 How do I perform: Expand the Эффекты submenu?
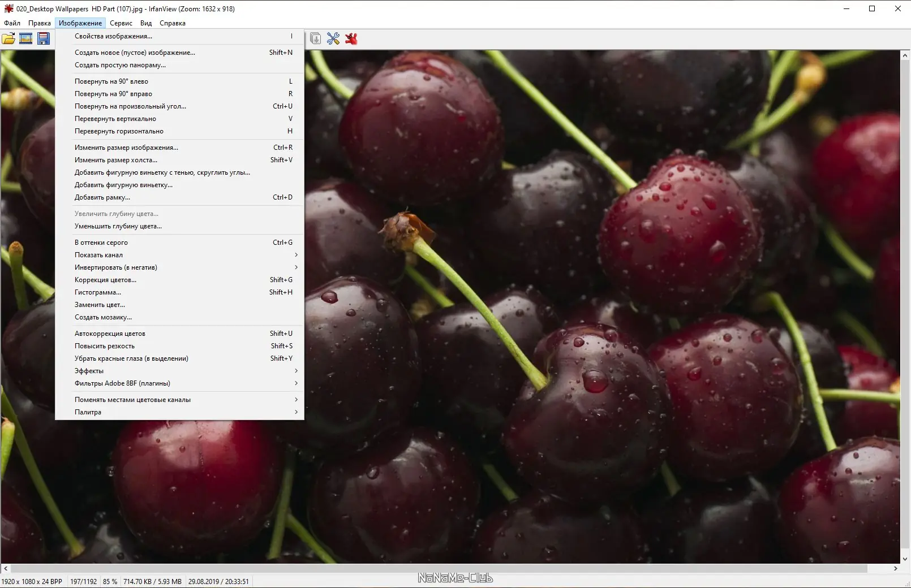pos(179,371)
